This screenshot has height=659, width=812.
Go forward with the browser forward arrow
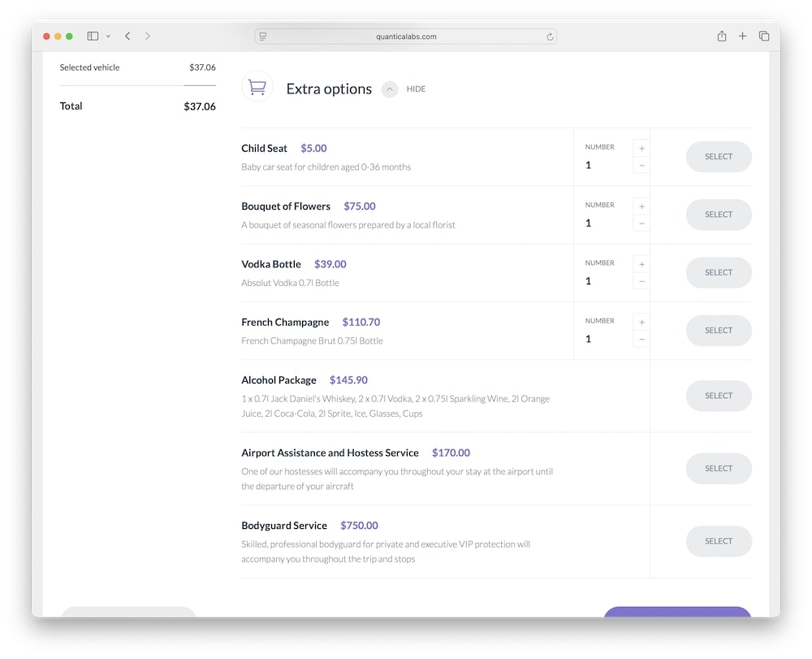click(x=148, y=37)
